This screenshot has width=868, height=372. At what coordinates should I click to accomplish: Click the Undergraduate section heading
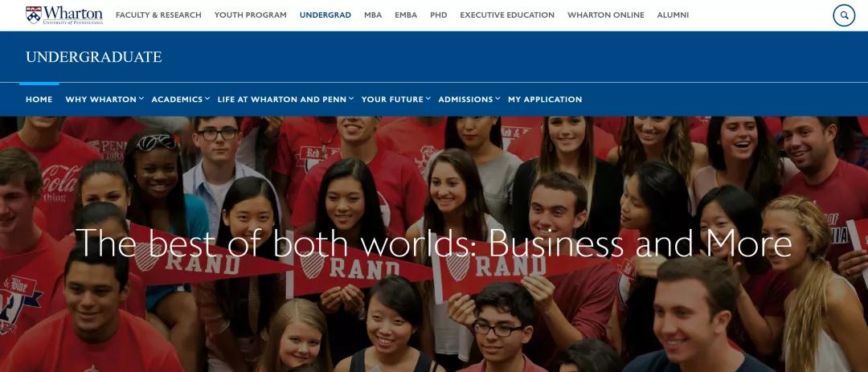(x=93, y=57)
